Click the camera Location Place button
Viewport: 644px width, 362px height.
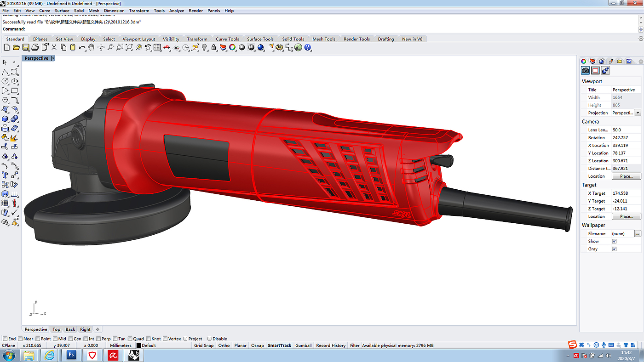626,176
